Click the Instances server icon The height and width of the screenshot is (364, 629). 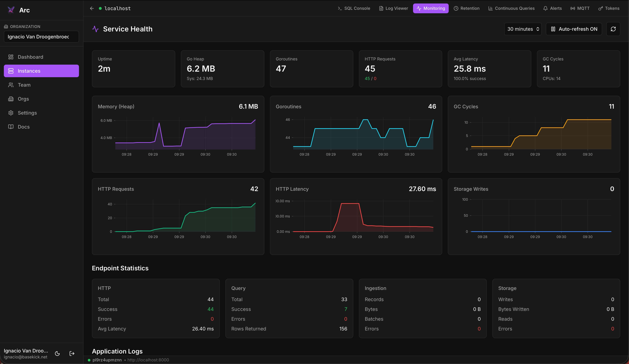(x=11, y=71)
